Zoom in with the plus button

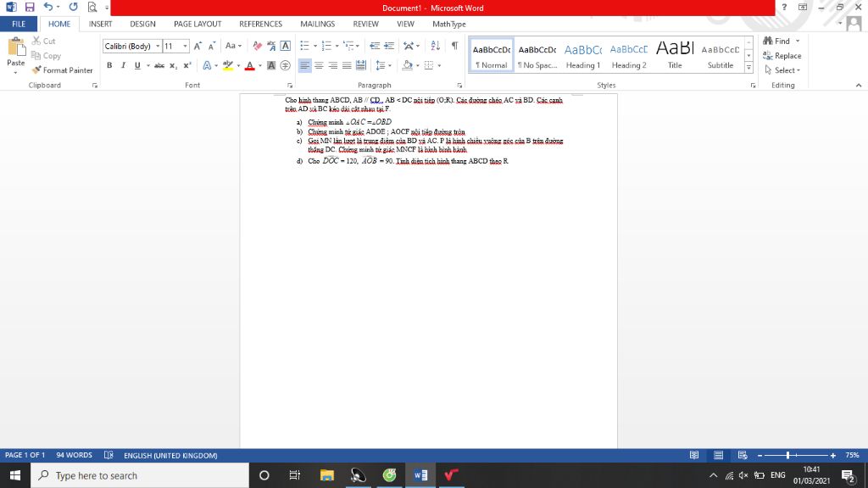(833, 455)
